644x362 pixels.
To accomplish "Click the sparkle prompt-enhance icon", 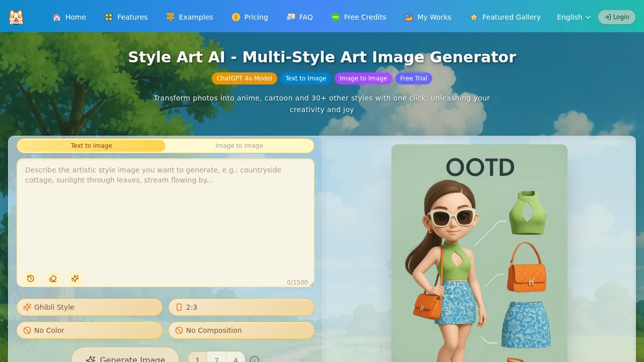I will pos(75,279).
